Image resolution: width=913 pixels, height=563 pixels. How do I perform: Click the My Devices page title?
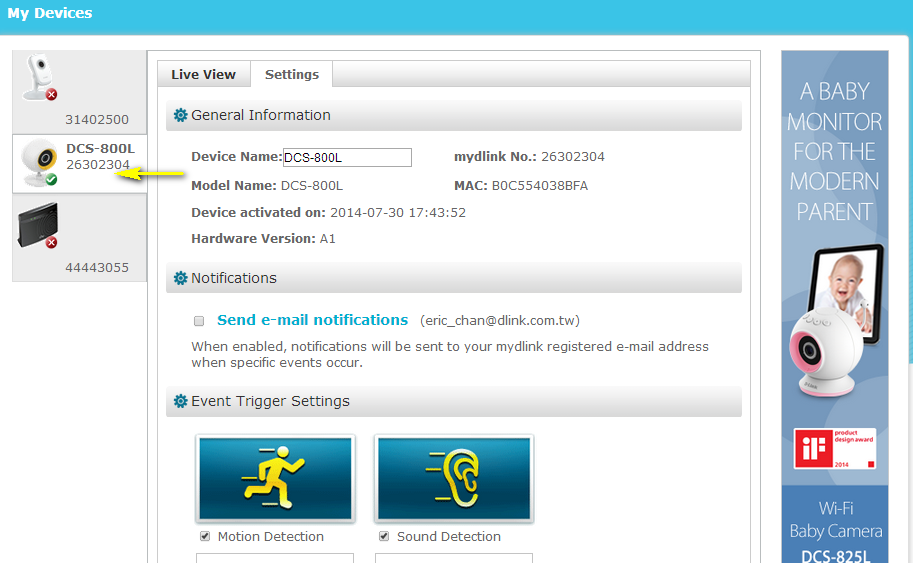pyautogui.click(x=50, y=13)
